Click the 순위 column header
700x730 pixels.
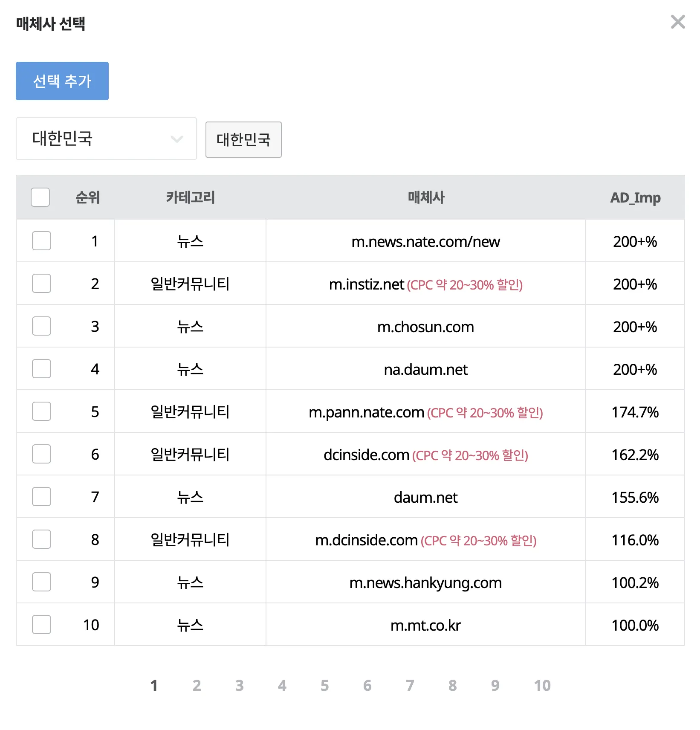[88, 197]
